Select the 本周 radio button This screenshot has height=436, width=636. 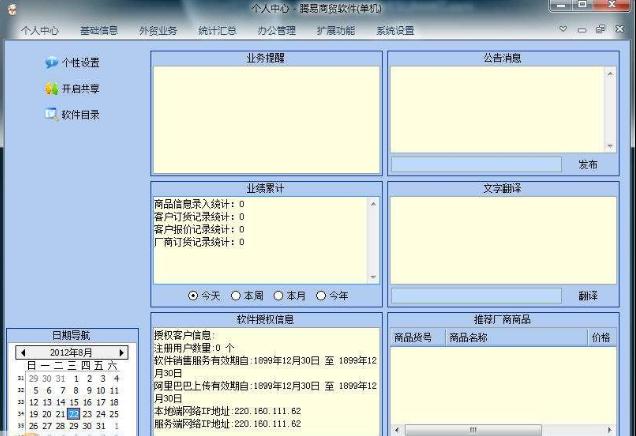coord(236,295)
